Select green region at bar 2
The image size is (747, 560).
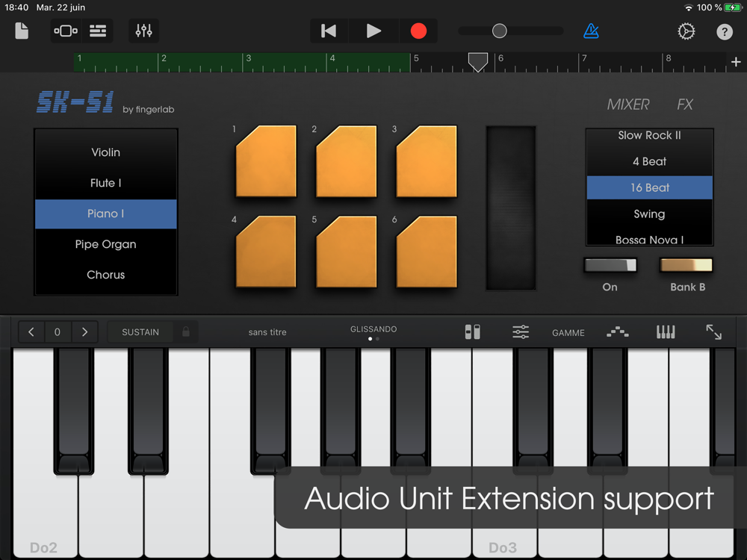coord(200,63)
